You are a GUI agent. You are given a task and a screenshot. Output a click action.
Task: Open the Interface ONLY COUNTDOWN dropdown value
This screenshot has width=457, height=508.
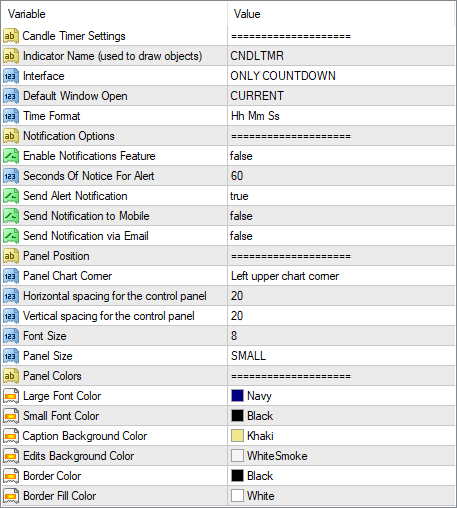341,76
